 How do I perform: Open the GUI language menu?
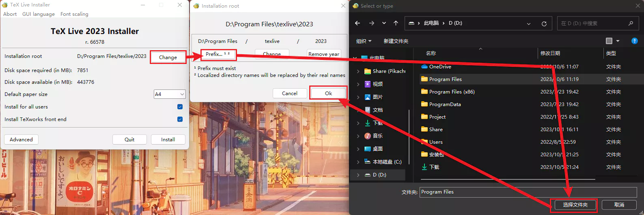pos(39,14)
